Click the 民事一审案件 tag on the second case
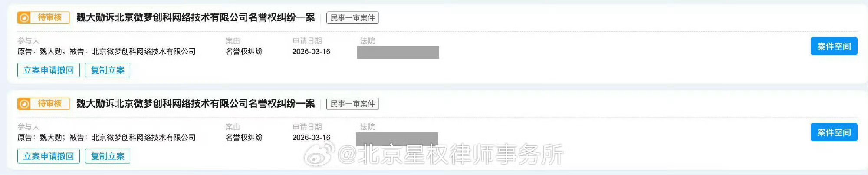Viewport: 868px width, 175px height. click(352, 104)
